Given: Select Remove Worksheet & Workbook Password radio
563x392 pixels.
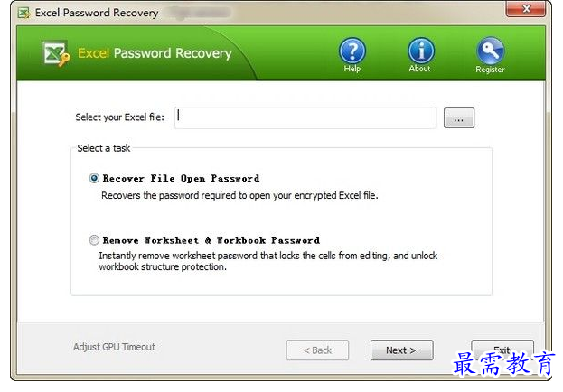Looking at the screenshot, I should click(x=94, y=239).
